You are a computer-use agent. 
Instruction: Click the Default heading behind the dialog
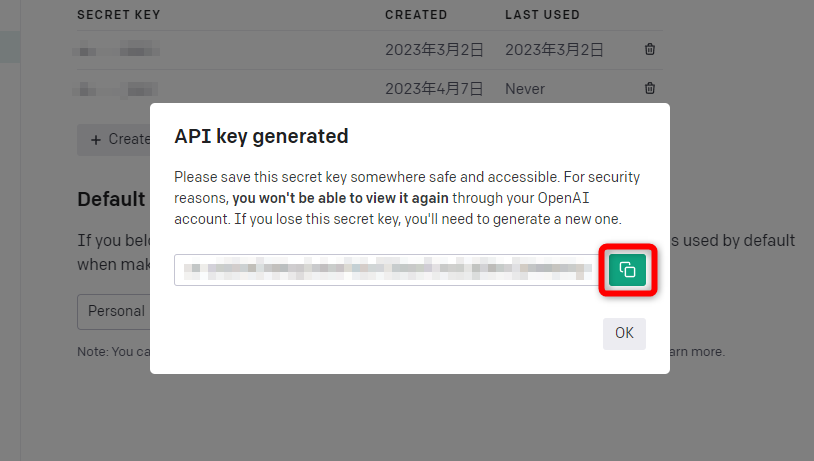111,199
